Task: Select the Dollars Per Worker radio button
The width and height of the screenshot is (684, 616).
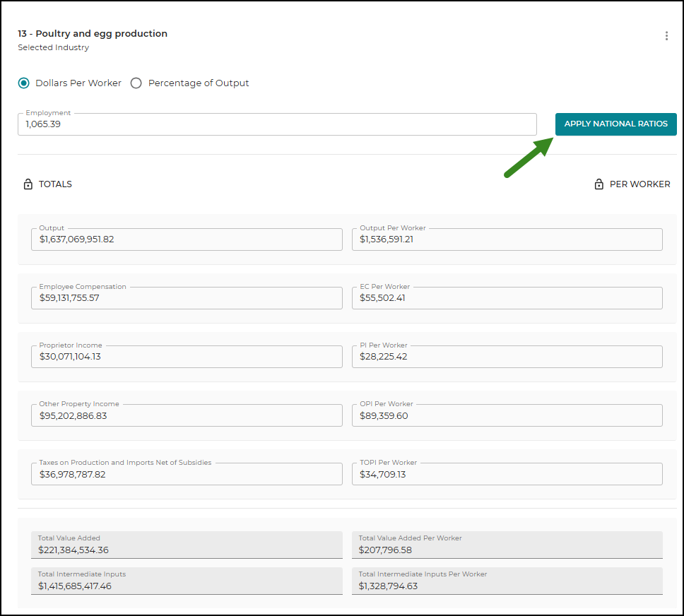Action: click(23, 83)
